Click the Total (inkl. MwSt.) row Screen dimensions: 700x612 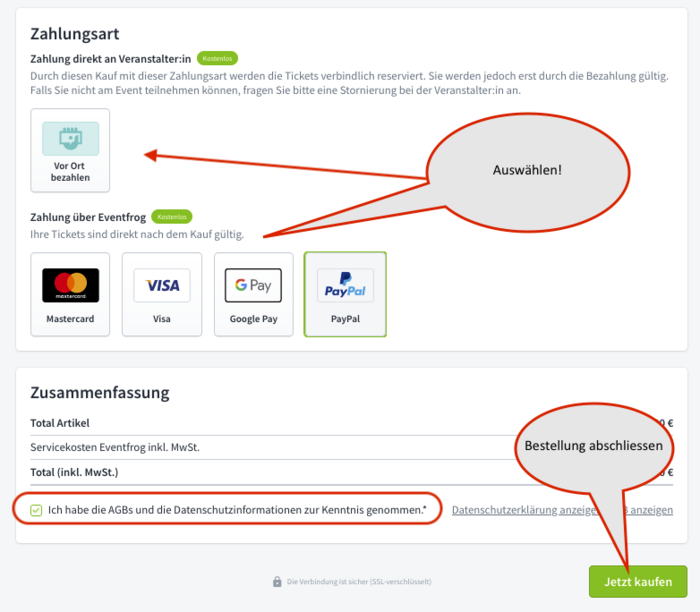point(351,472)
